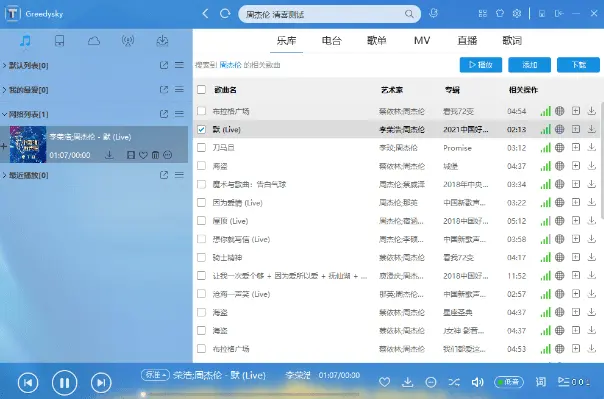604x399 pixels.
Task: Open the play queue list icon
Action: click(x=564, y=382)
